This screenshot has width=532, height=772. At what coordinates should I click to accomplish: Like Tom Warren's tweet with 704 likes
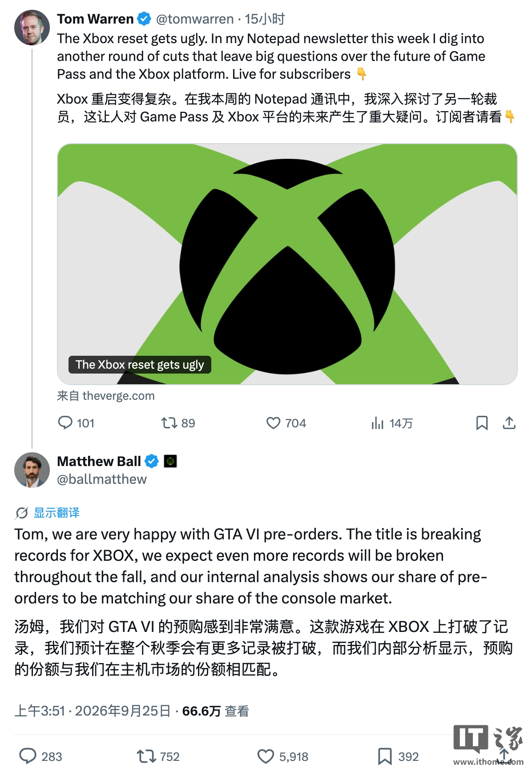point(273,423)
